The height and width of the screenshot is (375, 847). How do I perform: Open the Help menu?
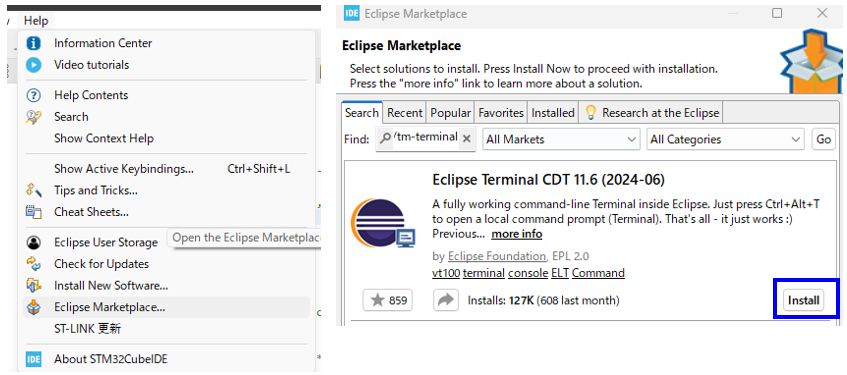[x=36, y=21]
